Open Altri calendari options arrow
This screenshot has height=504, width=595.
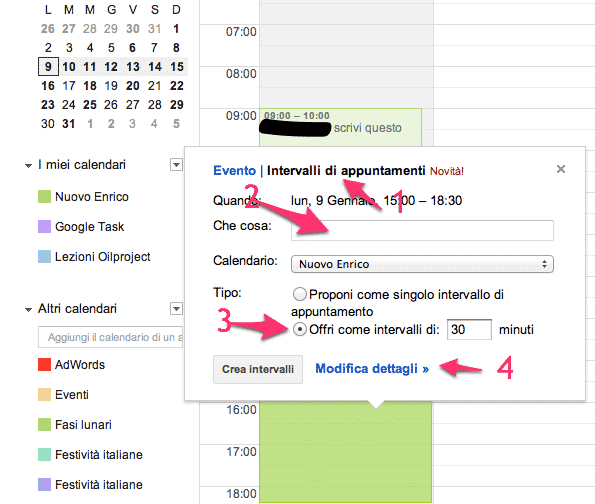pyautogui.click(x=176, y=309)
